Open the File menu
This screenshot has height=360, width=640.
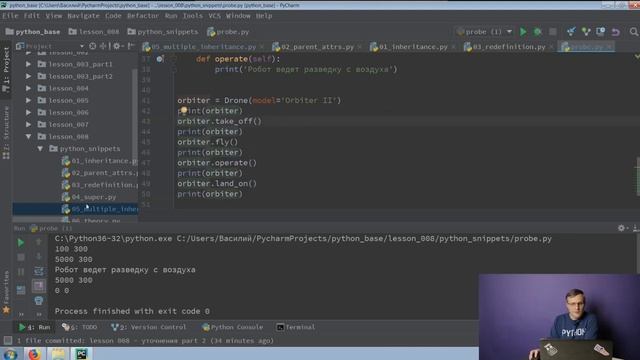(x=10, y=16)
